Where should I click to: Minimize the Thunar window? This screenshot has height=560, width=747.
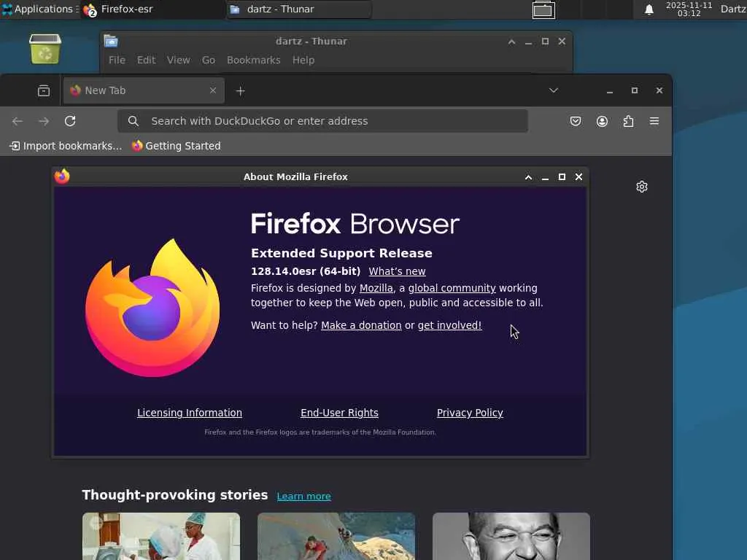click(x=528, y=42)
